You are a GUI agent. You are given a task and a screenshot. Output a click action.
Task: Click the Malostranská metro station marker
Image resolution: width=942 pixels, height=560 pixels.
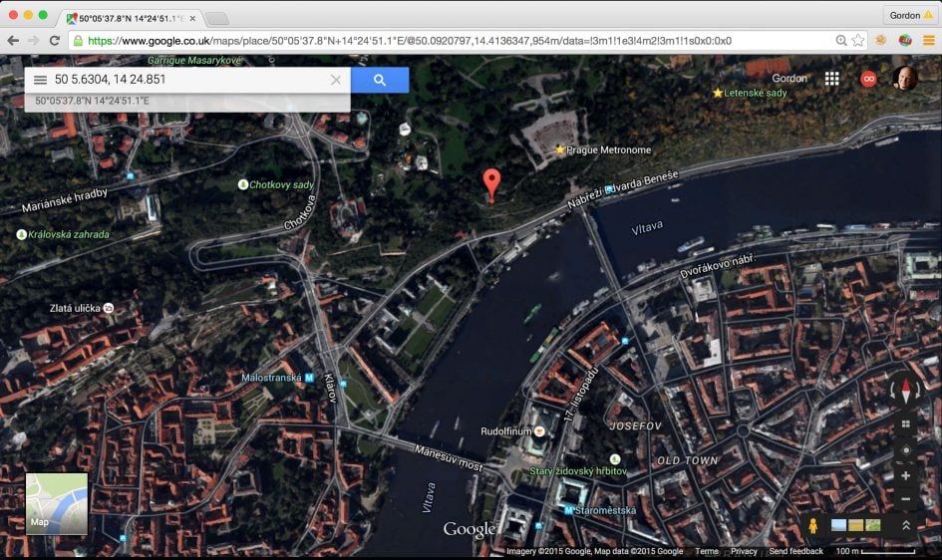click(309, 378)
